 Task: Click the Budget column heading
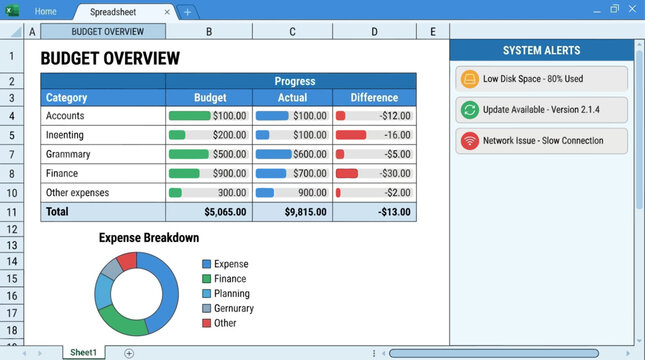[x=210, y=98]
